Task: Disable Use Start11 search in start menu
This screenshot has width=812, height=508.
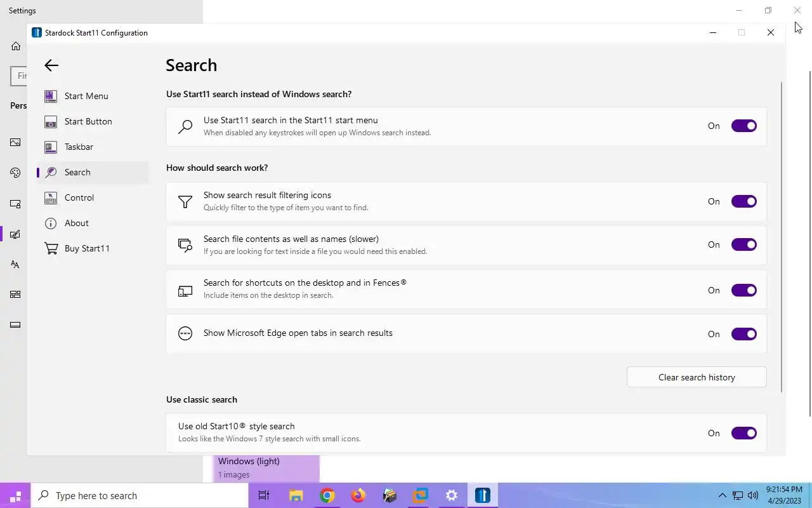Action: [744, 126]
